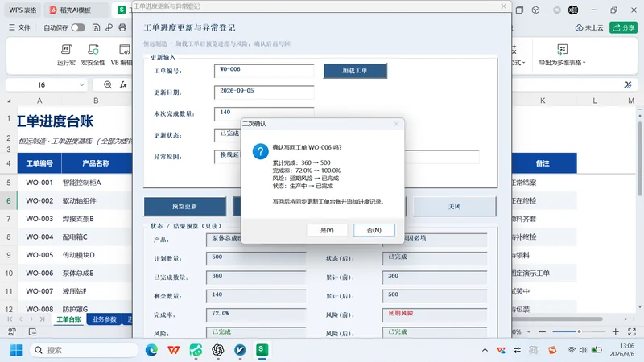Select the 业务参数 sheet tab
The width and height of the screenshot is (644, 362).
(104, 319)
